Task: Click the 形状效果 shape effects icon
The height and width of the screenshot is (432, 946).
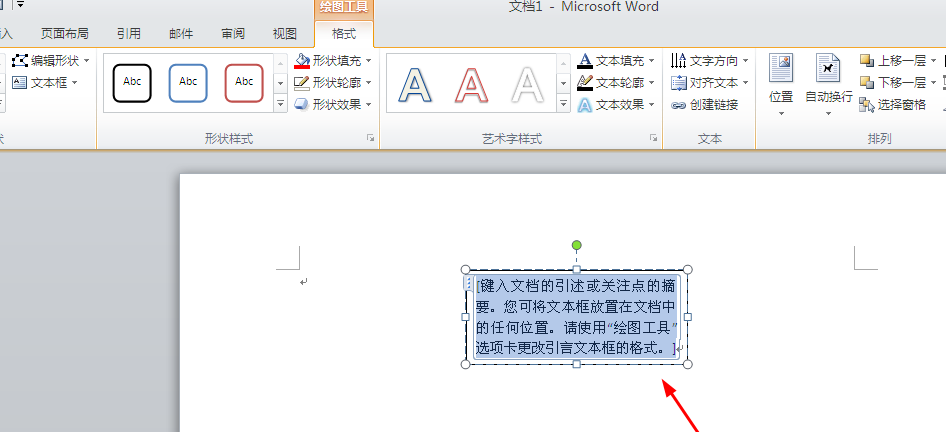Action: point(302,104)
